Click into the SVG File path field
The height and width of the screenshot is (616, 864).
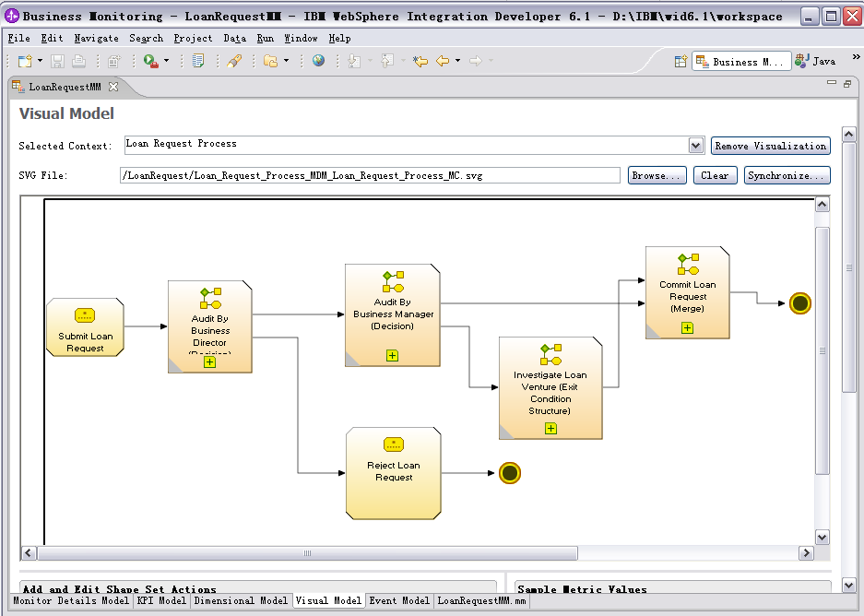(370, 175)
